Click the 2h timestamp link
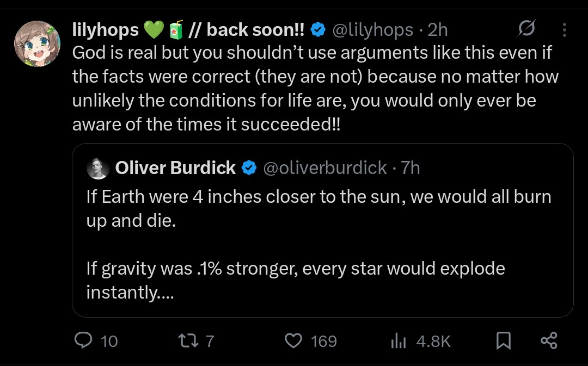This screenshot has height=366, width=588. [438, 29]
